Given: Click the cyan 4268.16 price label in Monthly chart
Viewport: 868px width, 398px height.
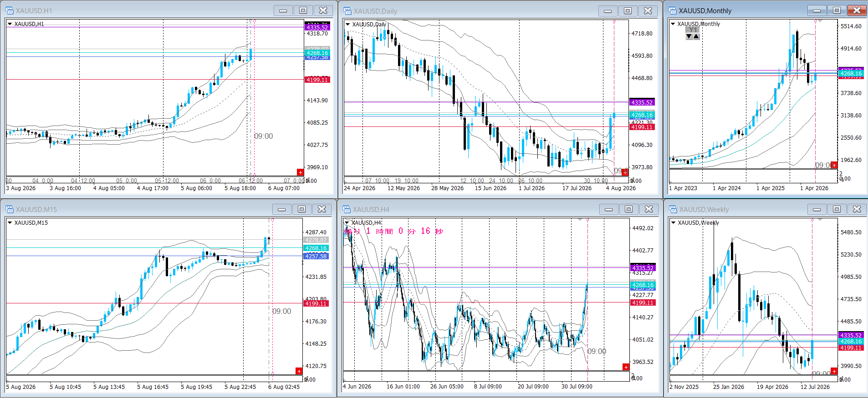Looking at the screenshot, I should coord(851,73).
